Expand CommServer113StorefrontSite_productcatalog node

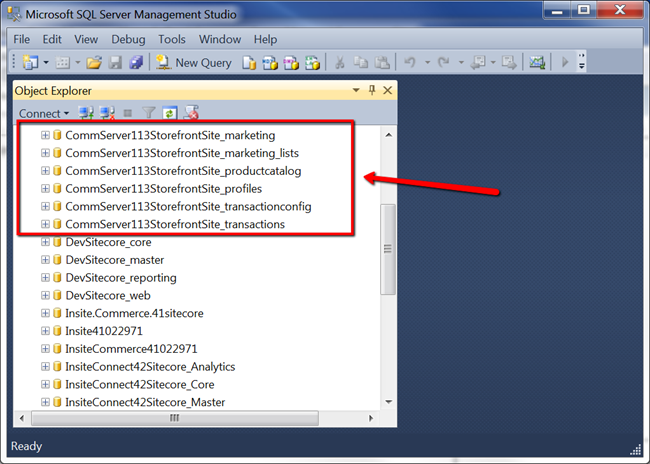click(45, 171)
